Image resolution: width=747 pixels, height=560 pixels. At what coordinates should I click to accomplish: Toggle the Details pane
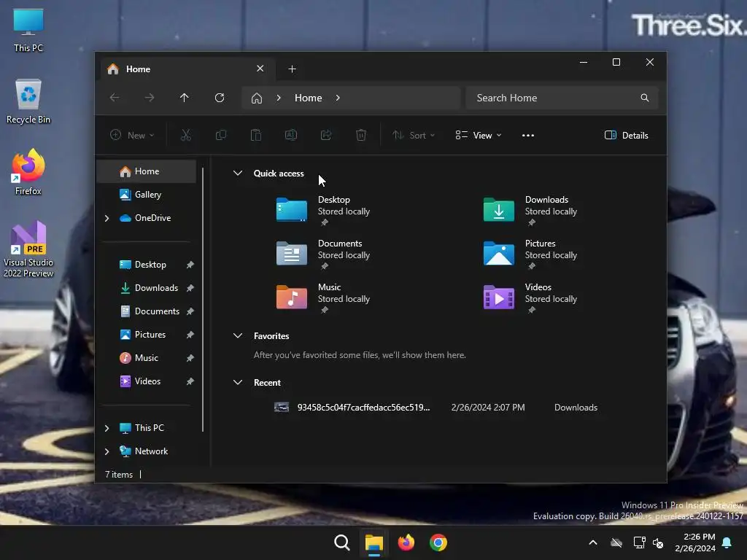point(626,135)
